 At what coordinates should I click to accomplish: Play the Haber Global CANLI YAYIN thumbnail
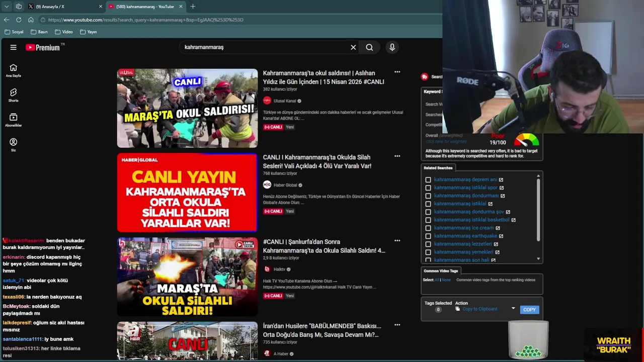click(x=187, y=193)
